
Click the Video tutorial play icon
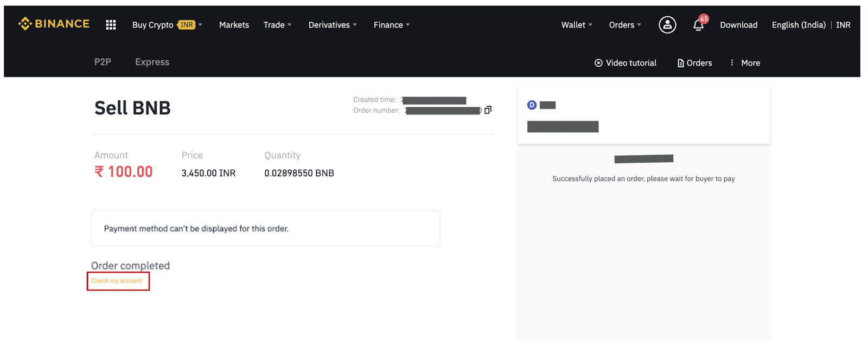(598, 63)
